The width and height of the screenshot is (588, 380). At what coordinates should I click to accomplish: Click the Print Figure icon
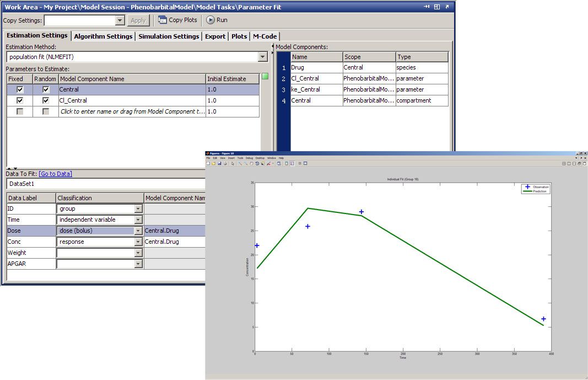(225, 164)
